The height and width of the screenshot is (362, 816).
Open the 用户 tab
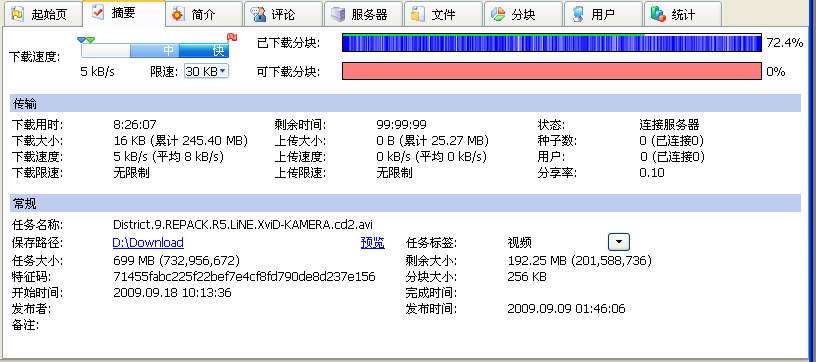pyautogui.click(x=603, y=14)
